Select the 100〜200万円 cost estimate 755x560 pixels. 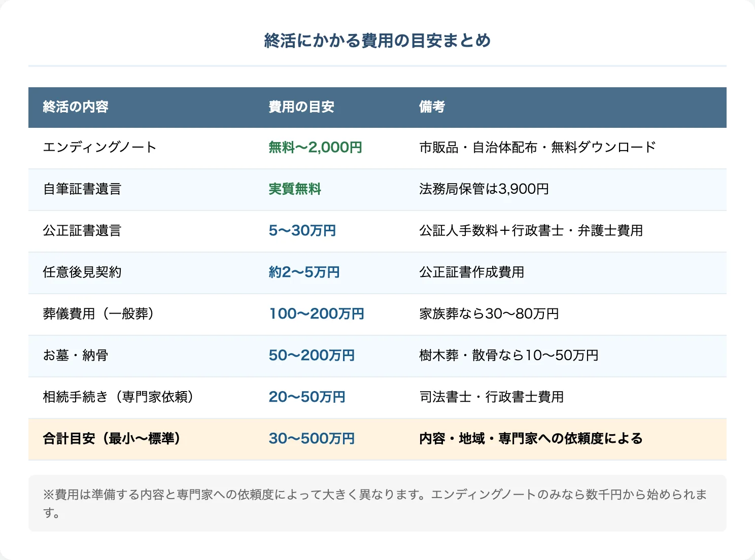click(x=316, y=314)
